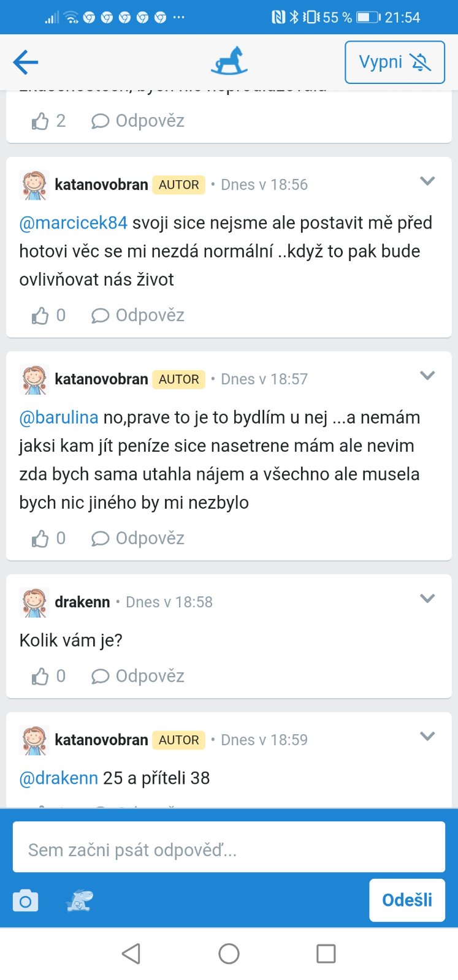Open drakenn's profile avatar
Image resolution: width=458 pixels, height=980 pixels.
point(34,602)
